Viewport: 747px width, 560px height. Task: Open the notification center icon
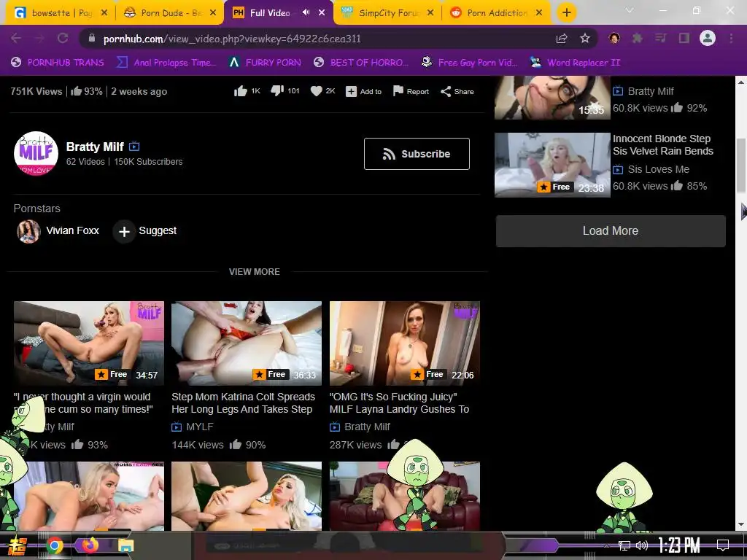[x=723, y=545]
